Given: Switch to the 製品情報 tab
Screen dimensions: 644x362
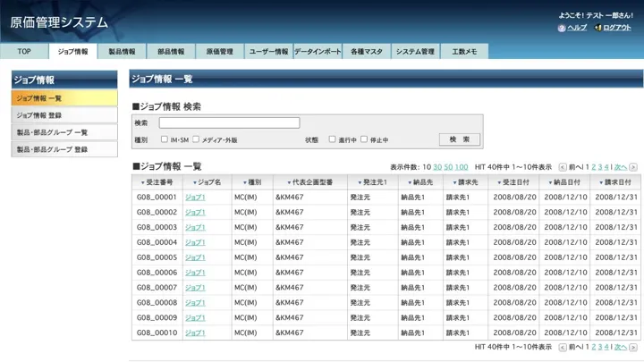Looking at the screenshot, I should pos(122,51).
